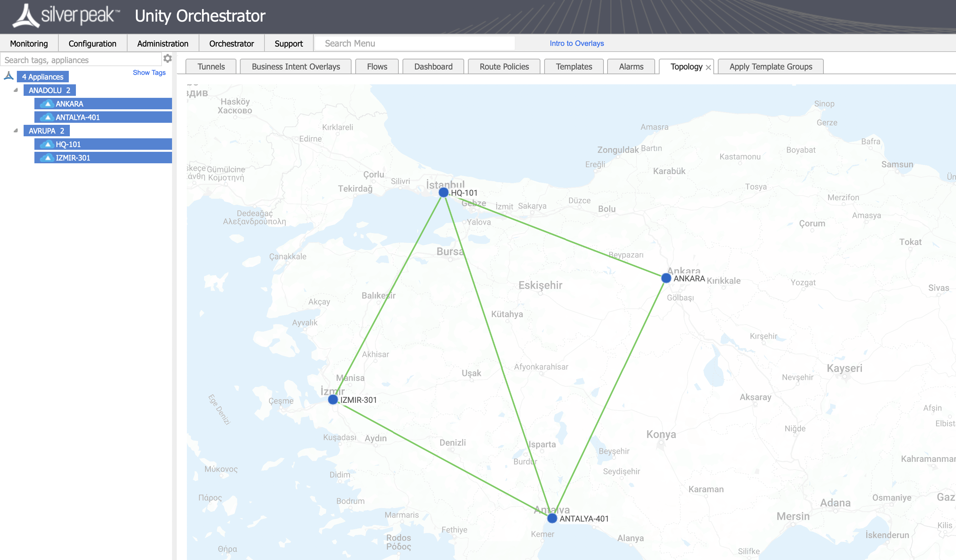Switch to the Route Policies tab
956x560 pixels.
point(504,66)
